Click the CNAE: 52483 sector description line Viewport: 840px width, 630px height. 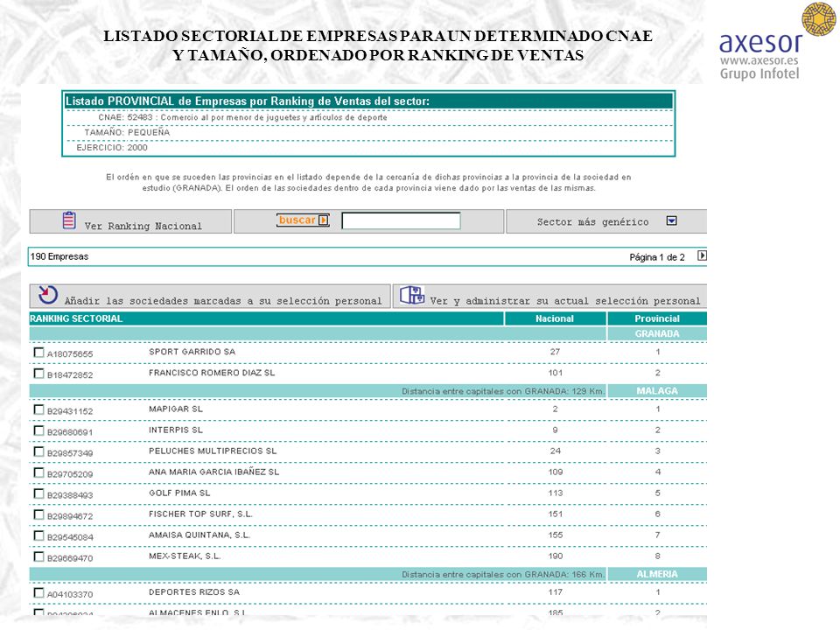[242, 117]
